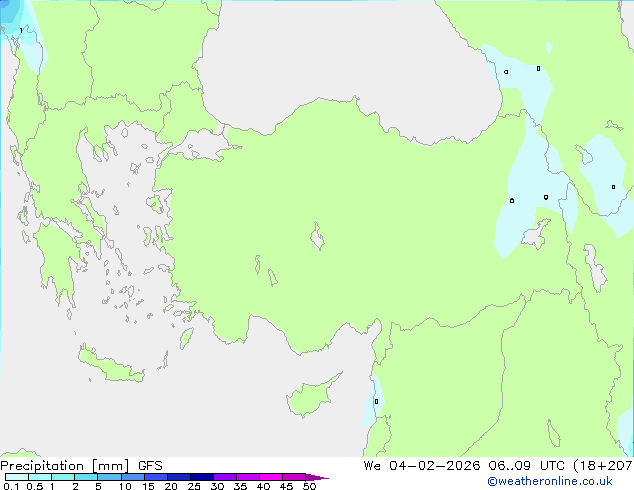Select the legend swatch between 2 and 5

[86, 477]
